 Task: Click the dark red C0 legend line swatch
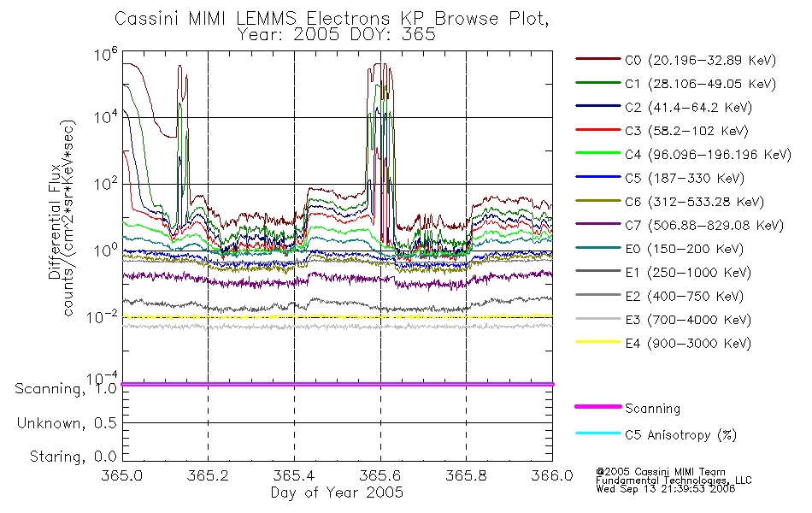pyautogui.click(x=597, y=59)
